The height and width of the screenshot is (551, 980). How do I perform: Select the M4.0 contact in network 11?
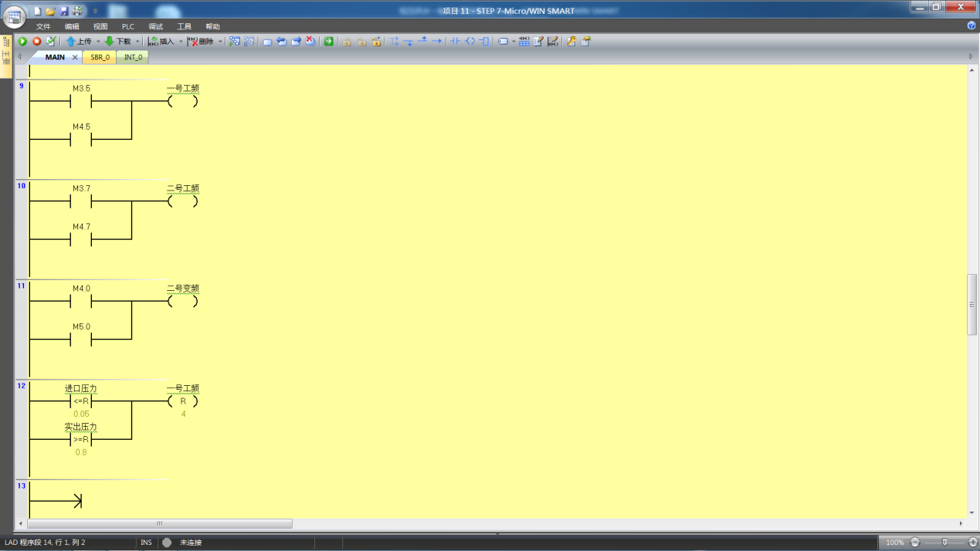click(81, 301)
